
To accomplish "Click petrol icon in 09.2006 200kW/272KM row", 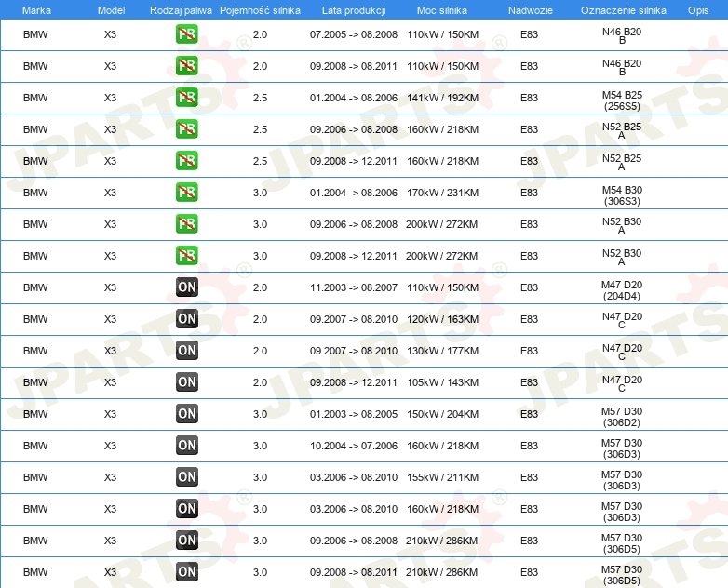I will click(x=186, y=223).
